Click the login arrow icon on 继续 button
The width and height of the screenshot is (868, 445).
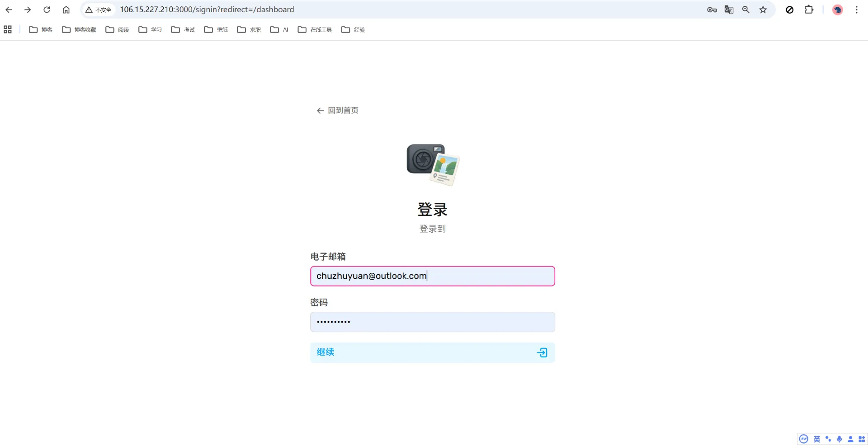point(542,352)
